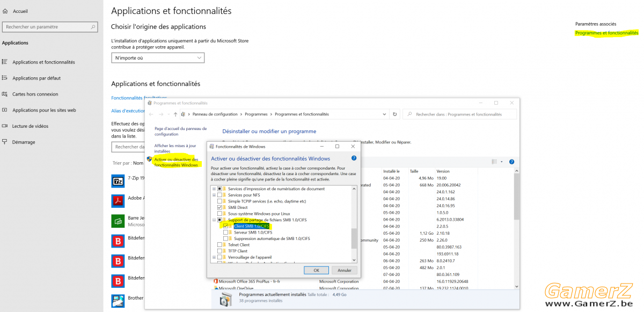Click the Démarrage sidebar icon
Viewport: 644px width, 312px height.
[5, 142]
